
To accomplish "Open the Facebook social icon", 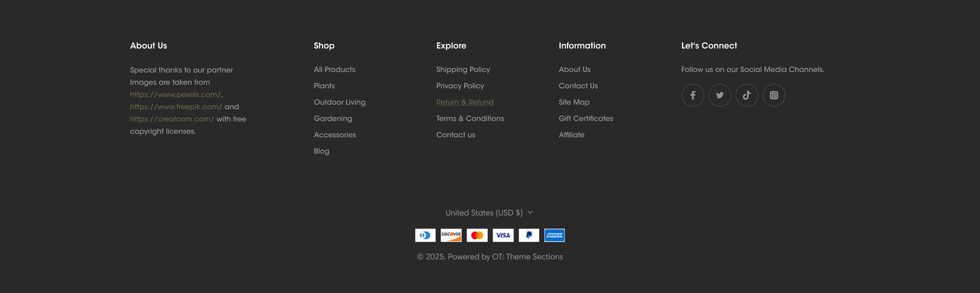I will (693, 95).
